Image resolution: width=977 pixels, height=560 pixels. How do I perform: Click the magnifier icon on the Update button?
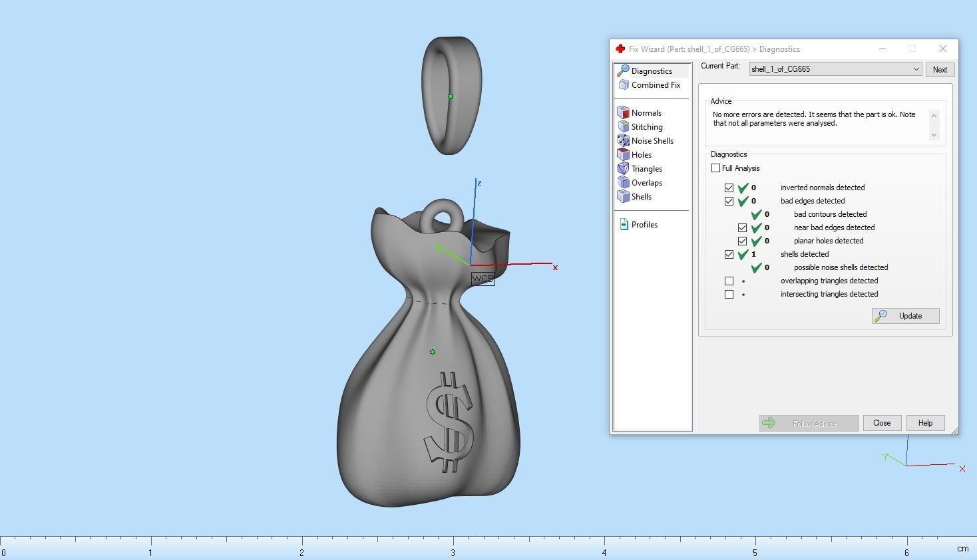[880, 316]
